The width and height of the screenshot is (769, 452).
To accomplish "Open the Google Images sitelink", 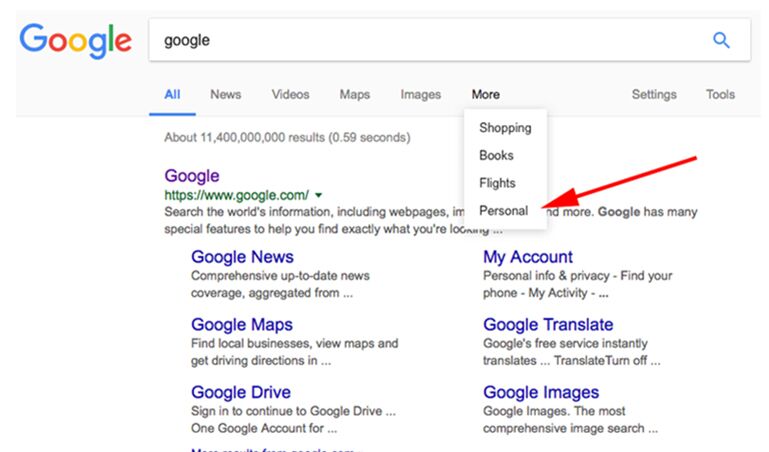I will click(541, 392).
